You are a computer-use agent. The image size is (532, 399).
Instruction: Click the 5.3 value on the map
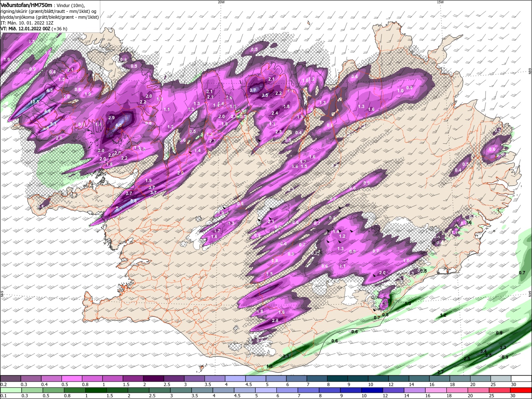click(x=53, y=124)
